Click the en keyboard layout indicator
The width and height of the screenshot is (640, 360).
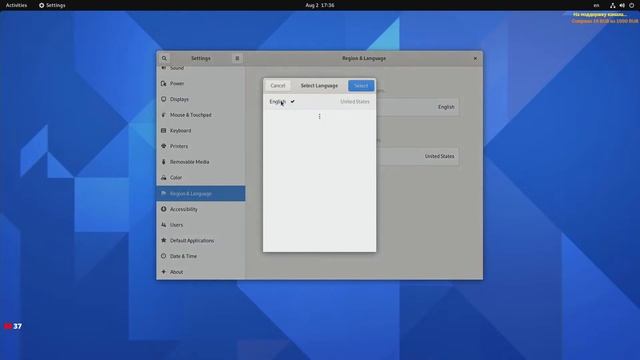point(596,5)
